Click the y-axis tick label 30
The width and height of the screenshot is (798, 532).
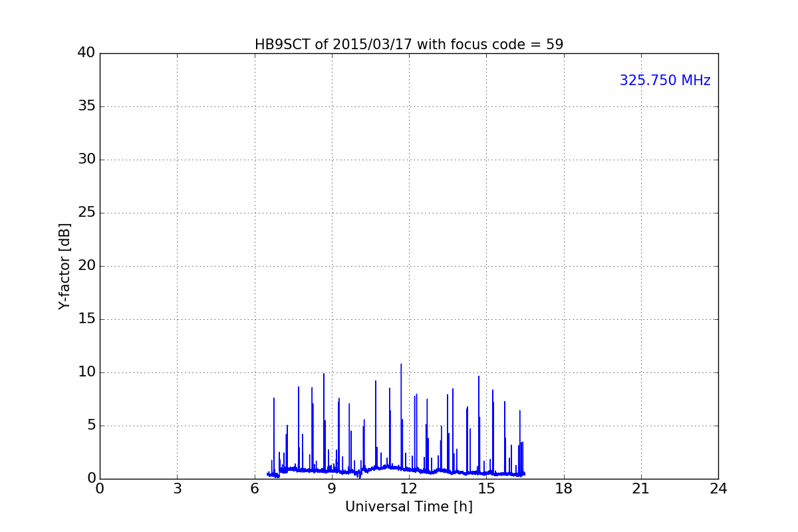(86, 160)
